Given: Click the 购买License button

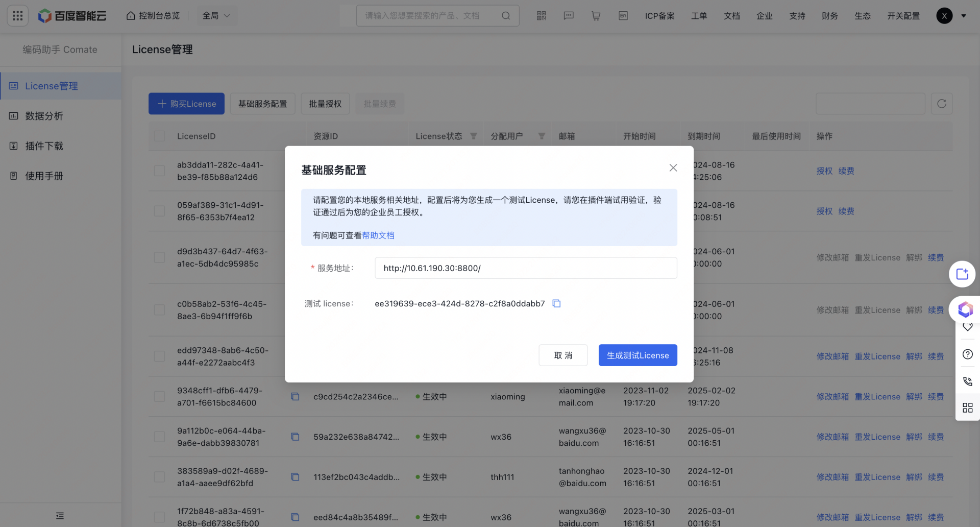Looking at the screenshot, I should click(186, 104).
